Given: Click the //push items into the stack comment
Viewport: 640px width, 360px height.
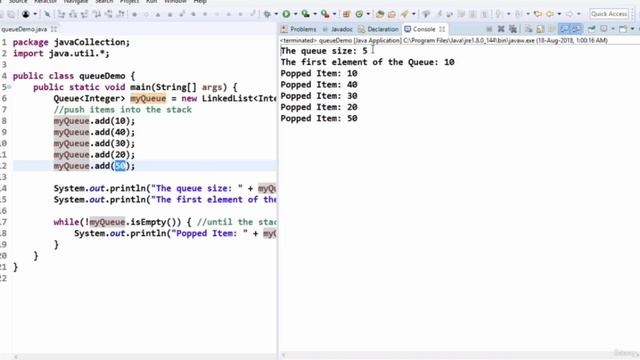Looking at the screenshot, I should click(122, 109).
